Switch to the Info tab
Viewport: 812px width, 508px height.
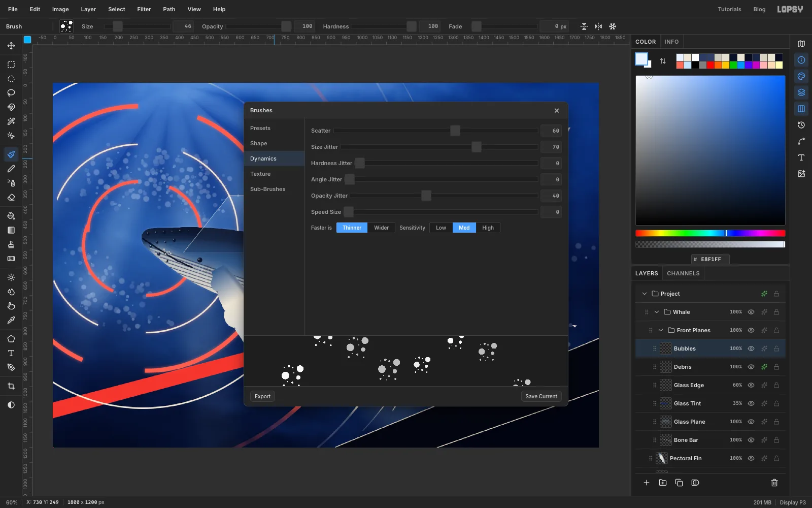point(671,42)
